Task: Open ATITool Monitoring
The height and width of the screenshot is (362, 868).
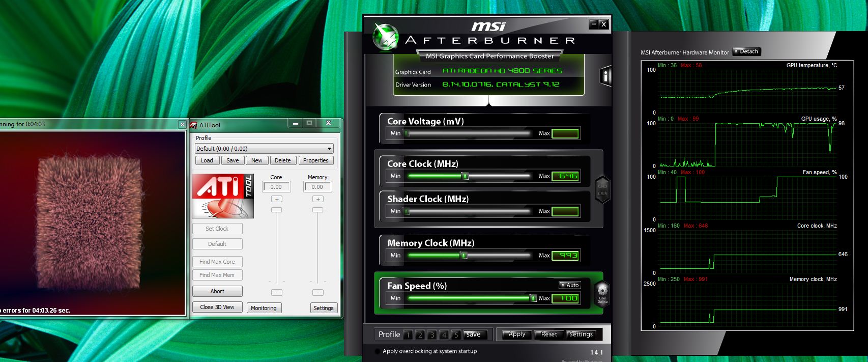Action: [x=264, y=308]
